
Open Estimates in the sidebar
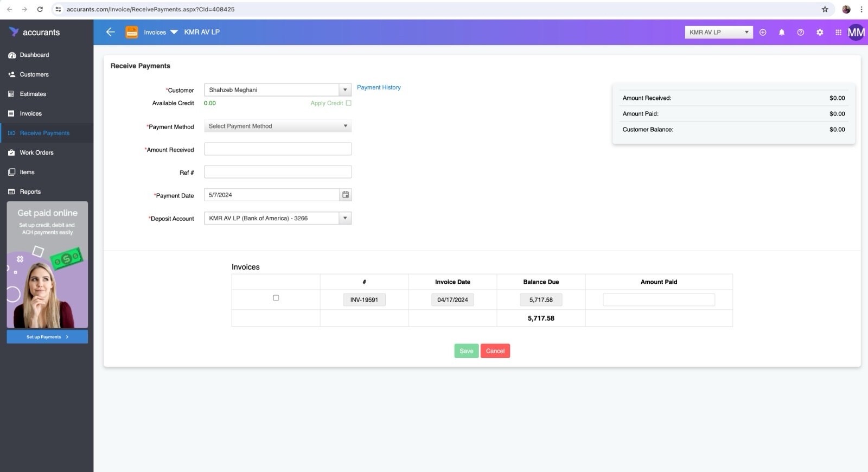pos(33,94)
